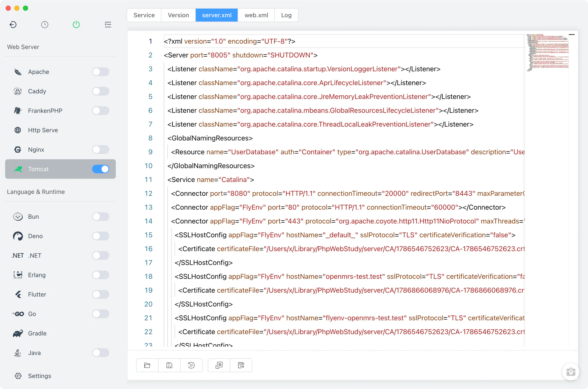The height and width of the screenshot is (389, 588).
Task: Save the file with the floppy disk icon
Action: [x=169, y=365]
